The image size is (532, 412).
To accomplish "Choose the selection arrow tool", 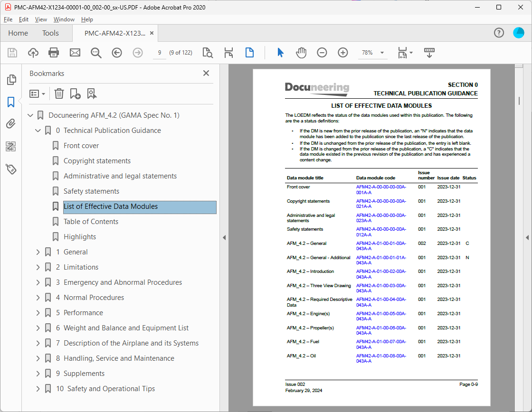I will tap(280, 53).
